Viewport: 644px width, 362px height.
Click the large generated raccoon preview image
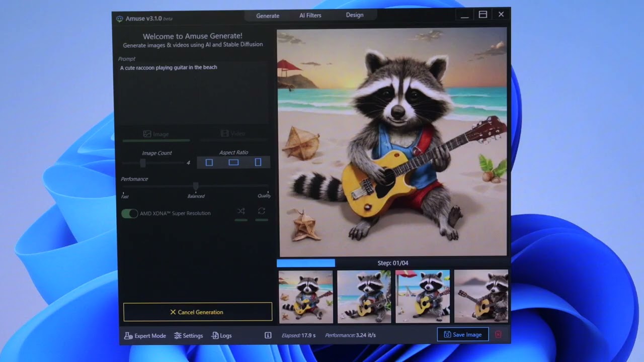(392, 142)
